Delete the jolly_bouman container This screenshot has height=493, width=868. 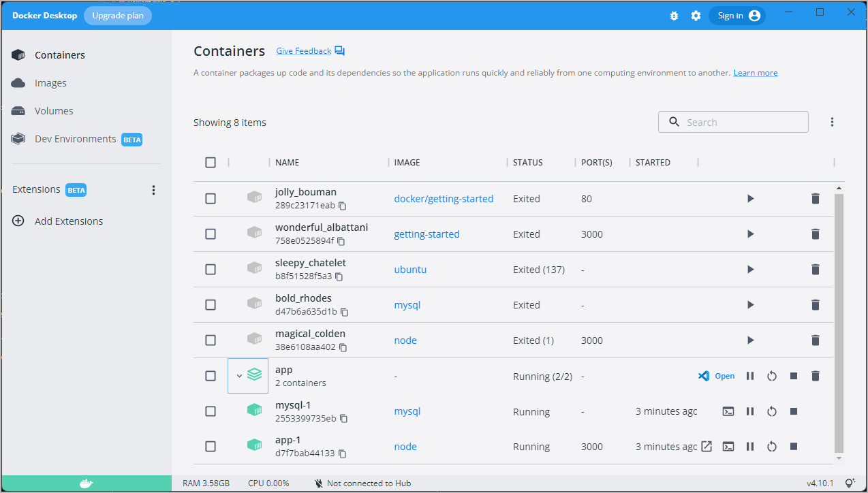(x=816, y=199)
